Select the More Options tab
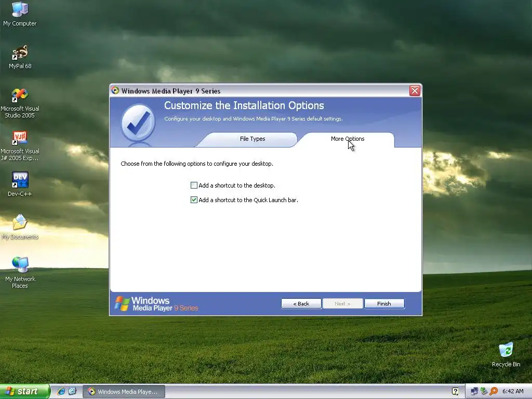Viewport: 532px width, 399px height. 348,139
